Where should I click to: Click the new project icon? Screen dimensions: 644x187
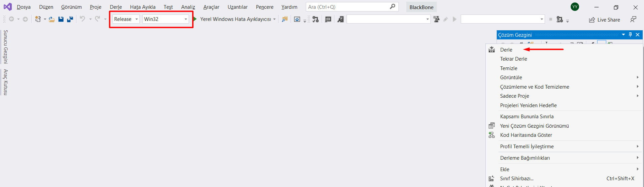[38, 19]
